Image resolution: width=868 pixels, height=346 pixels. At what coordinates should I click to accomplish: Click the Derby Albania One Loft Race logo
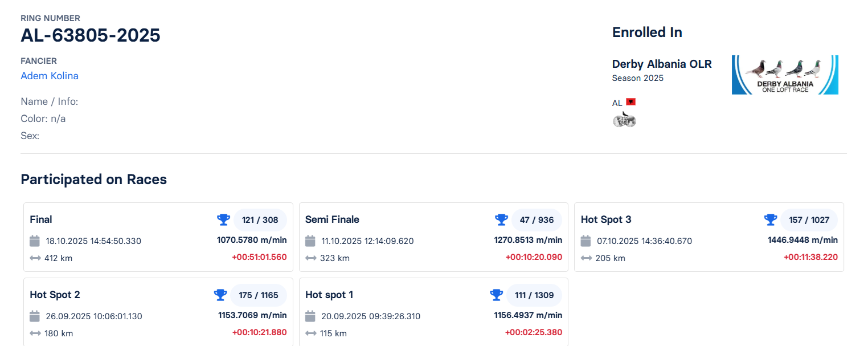tap(785, 74)
